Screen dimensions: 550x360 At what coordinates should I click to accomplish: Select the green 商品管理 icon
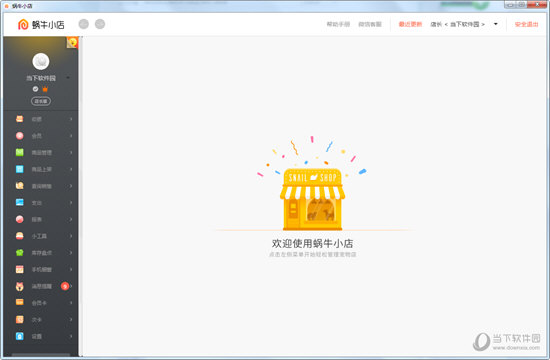(20, 152)
